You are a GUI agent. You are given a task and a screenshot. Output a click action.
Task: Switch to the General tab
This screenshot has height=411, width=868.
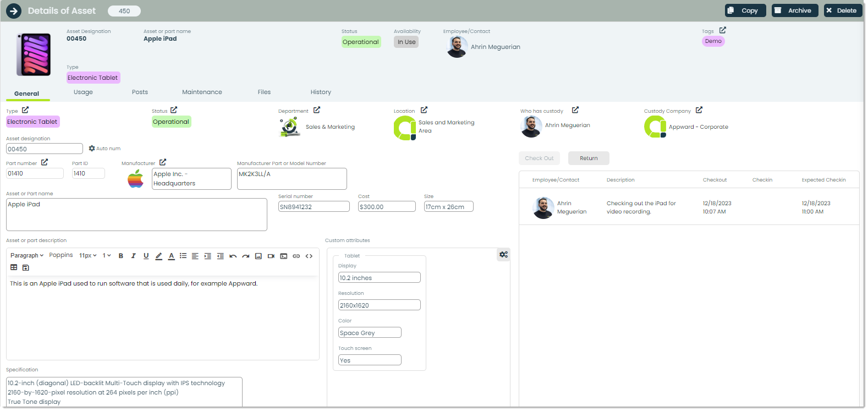(27, 94)
